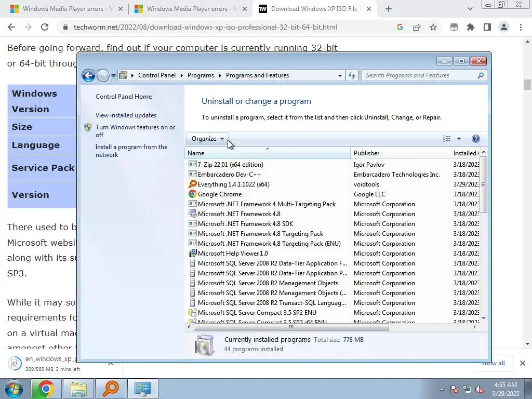Open Windows Explorer from the taskbar
The width and height of the screenshot is (532, 399).
[79, 389]
